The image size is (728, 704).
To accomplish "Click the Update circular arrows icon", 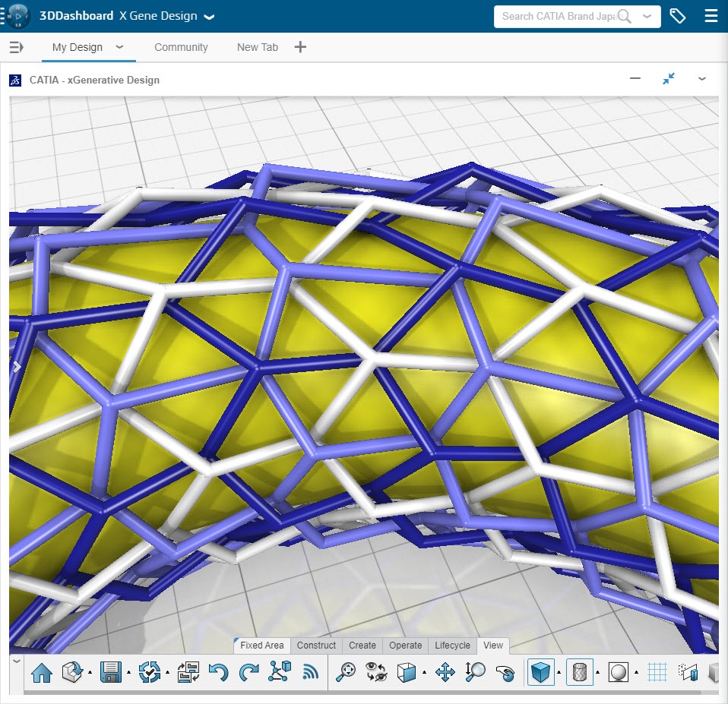I will 150,672.
